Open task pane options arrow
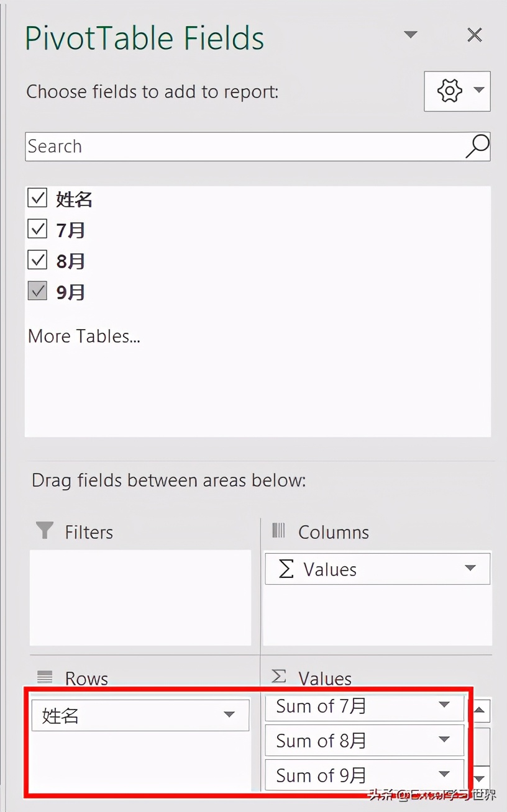The width and height of the screenshot is (507, 812). point(411,35)
